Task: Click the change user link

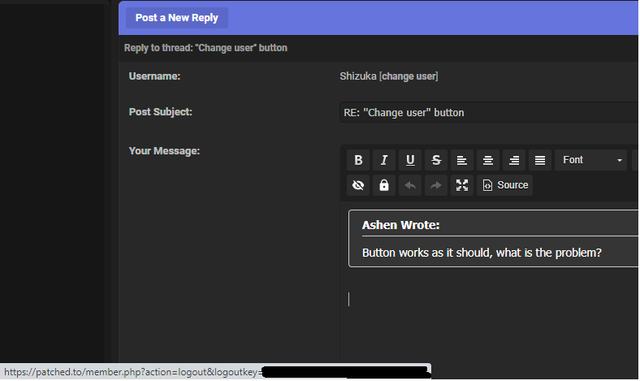Action: pyautogui.click(x=409, y=76)
